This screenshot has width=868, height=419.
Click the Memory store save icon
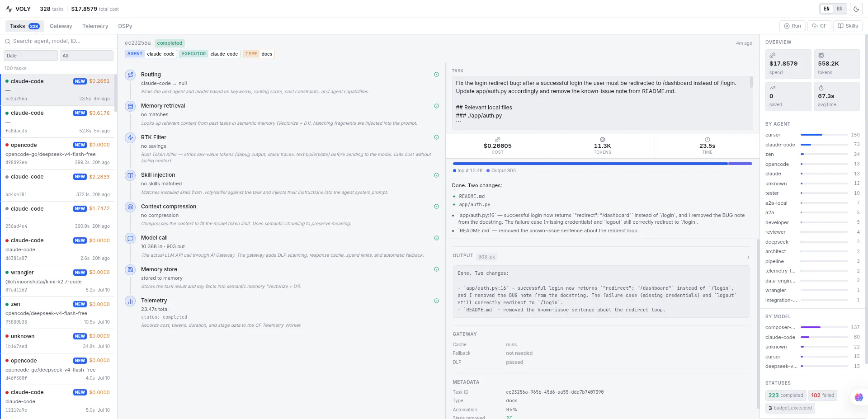130,270
